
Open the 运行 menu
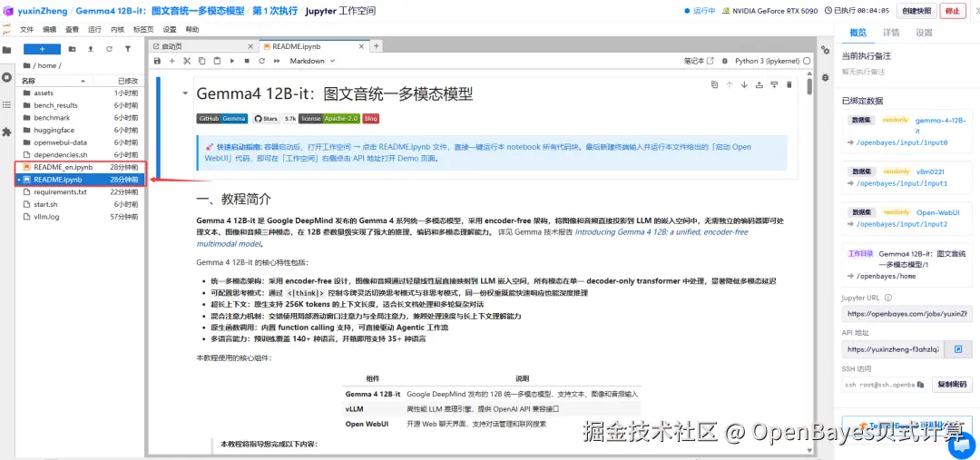(x=94, y=29)
